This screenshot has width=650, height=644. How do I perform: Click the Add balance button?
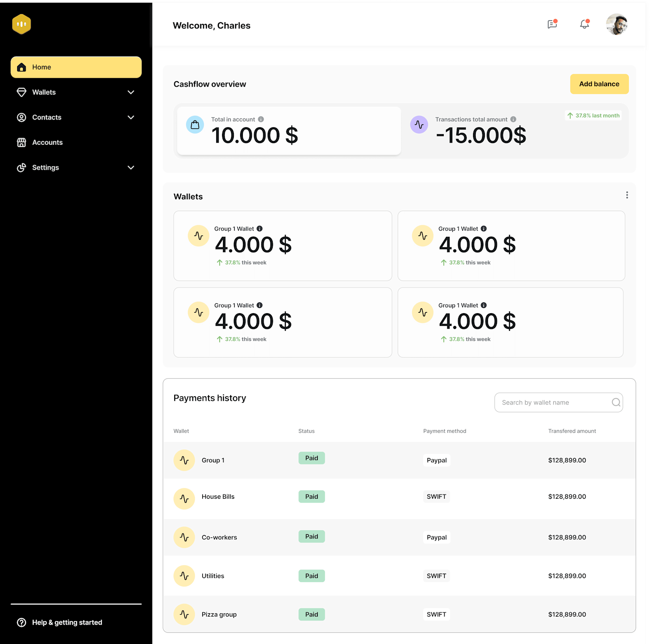(599, 84)
